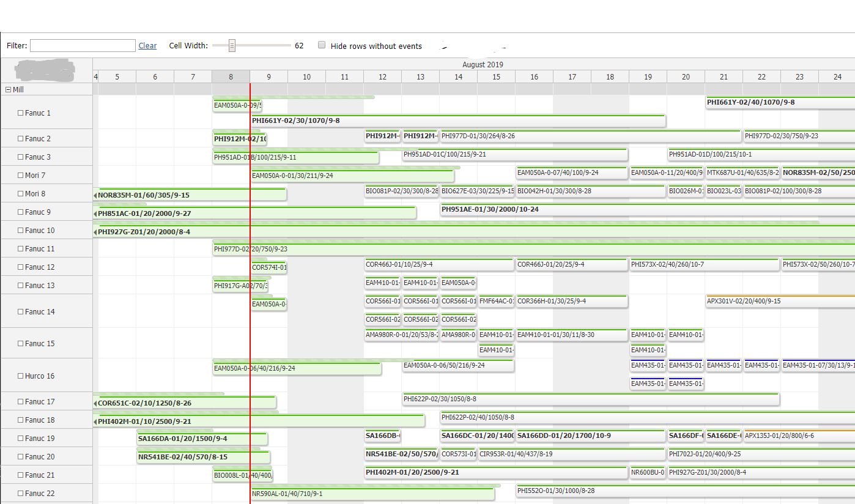Click the Fanuc 20 row square icon
The image size is (855, 504).
[x=20, y=457]
